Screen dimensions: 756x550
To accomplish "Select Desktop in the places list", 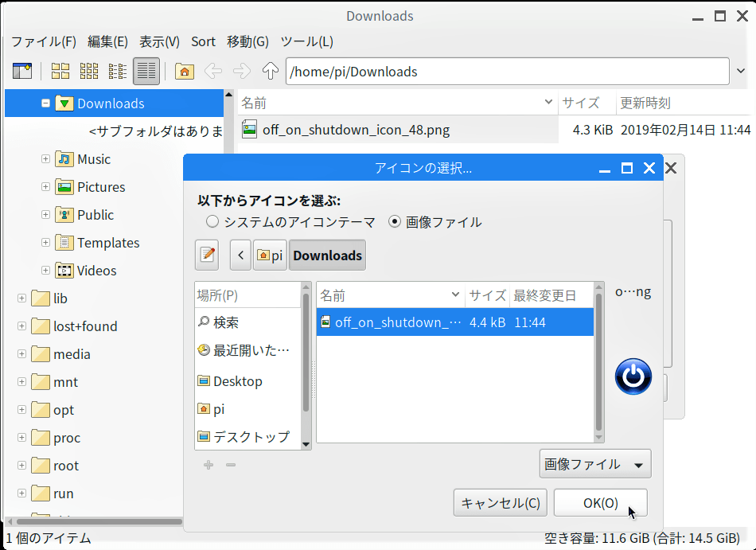I will [x=247, y=381].
